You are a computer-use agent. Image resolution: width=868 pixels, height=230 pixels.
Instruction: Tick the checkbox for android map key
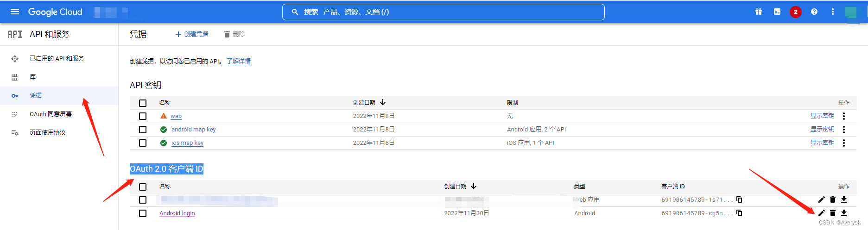pyautogui.click(x=143, y=130)
